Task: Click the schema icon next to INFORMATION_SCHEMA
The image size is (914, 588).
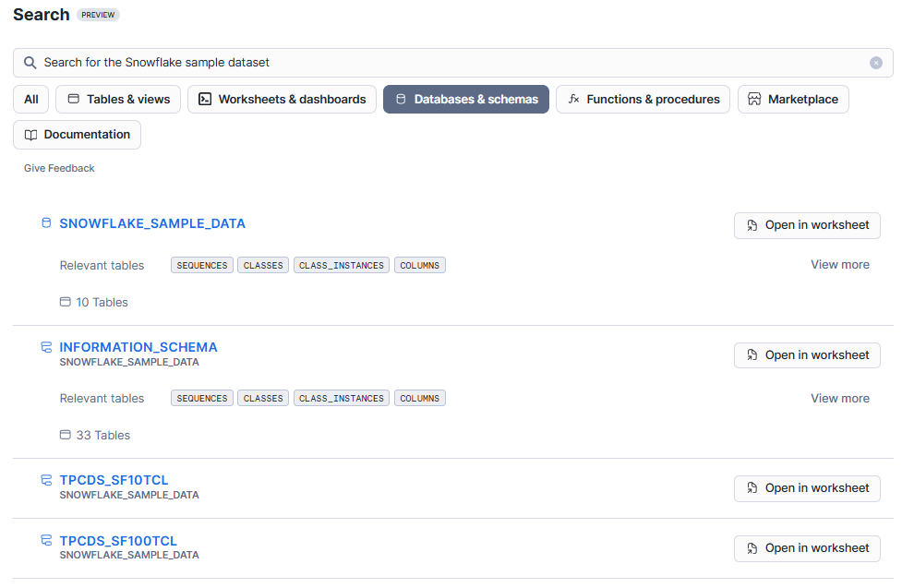Action: [x=46, y=346]
